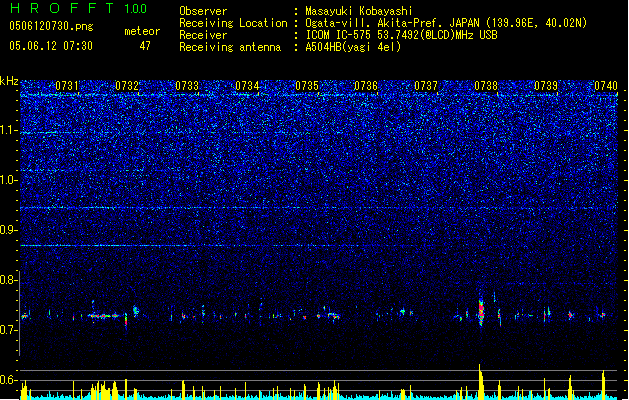Click the meteor count value 47
The height and width of the screenshot is (400, 629).
coord(145,46)
